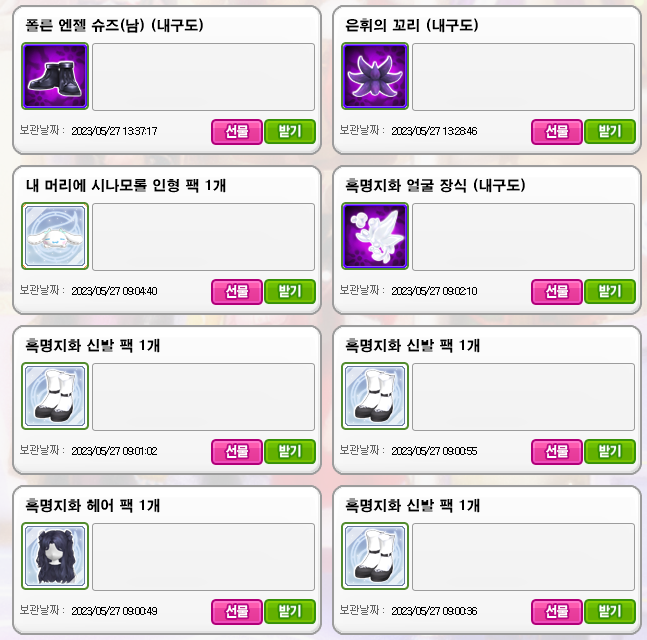
Task: Click 받기 for the 은휘의 꼬리 item
Action: click(610, 132)
